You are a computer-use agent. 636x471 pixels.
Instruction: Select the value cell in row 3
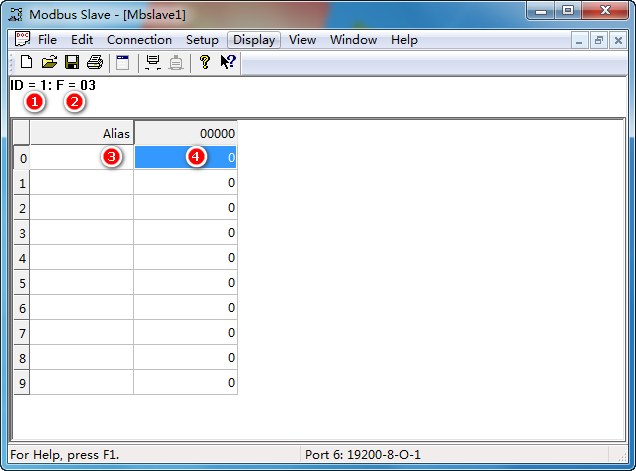[x=185, y=232]
